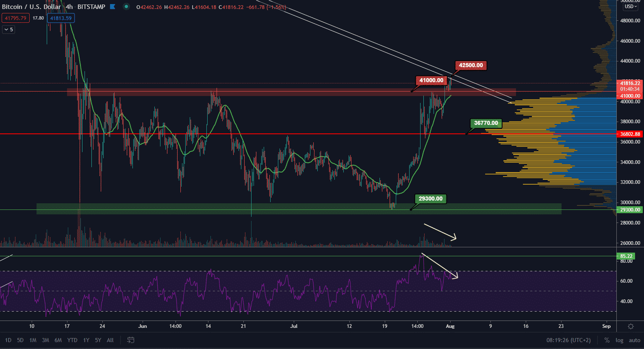This screenshot has width=644, height=349.
Task: Select the 41000.00 red price callout
Action: (x=431, y=80)
